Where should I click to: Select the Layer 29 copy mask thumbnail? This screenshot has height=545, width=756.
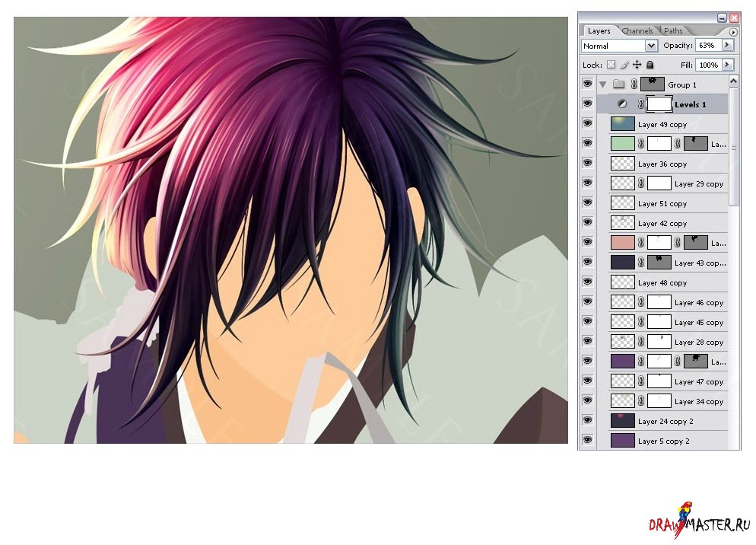[x=659, y=183]
